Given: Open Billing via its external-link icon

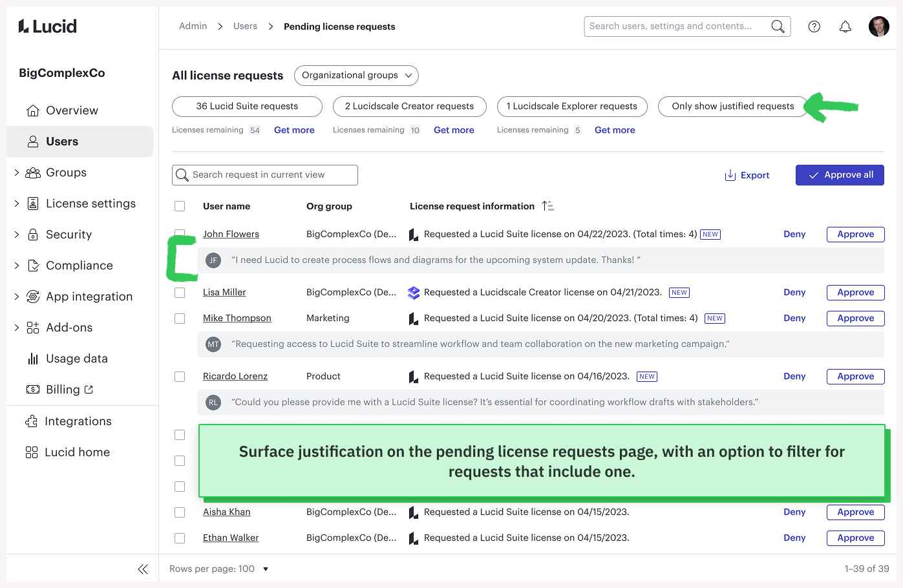Looking at the screenshot, I should 89,390.
